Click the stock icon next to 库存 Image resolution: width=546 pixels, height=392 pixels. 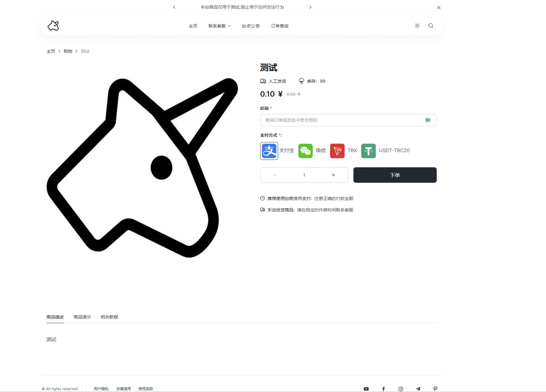(301, 81)
